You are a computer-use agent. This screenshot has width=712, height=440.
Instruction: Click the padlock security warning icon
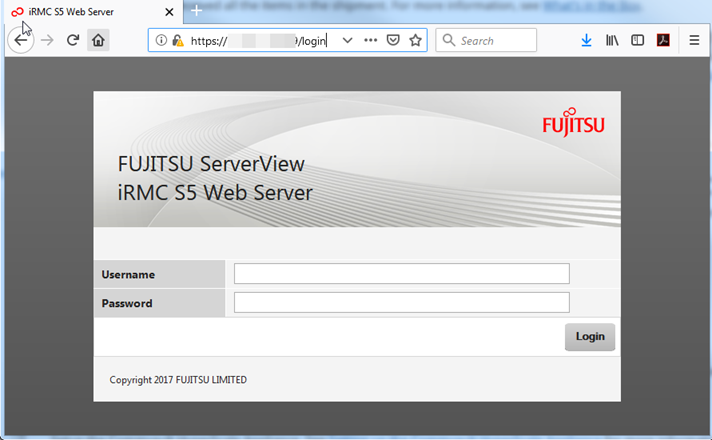pyautogui.click(x=177, y=40)
